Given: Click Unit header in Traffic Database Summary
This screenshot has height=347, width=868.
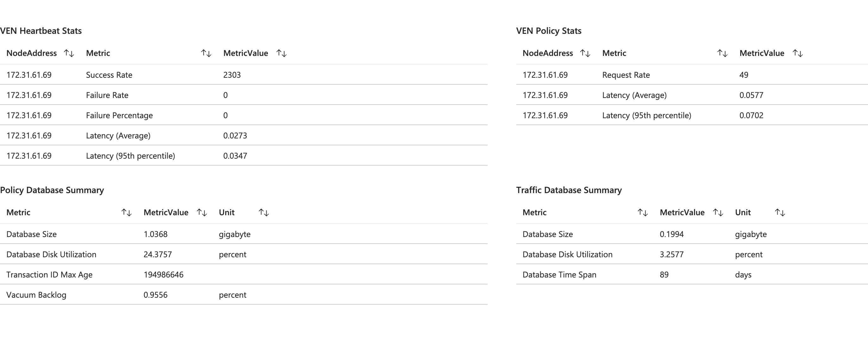Looking at the screenshot, I should pyautogui.click(x=743, y=212).
